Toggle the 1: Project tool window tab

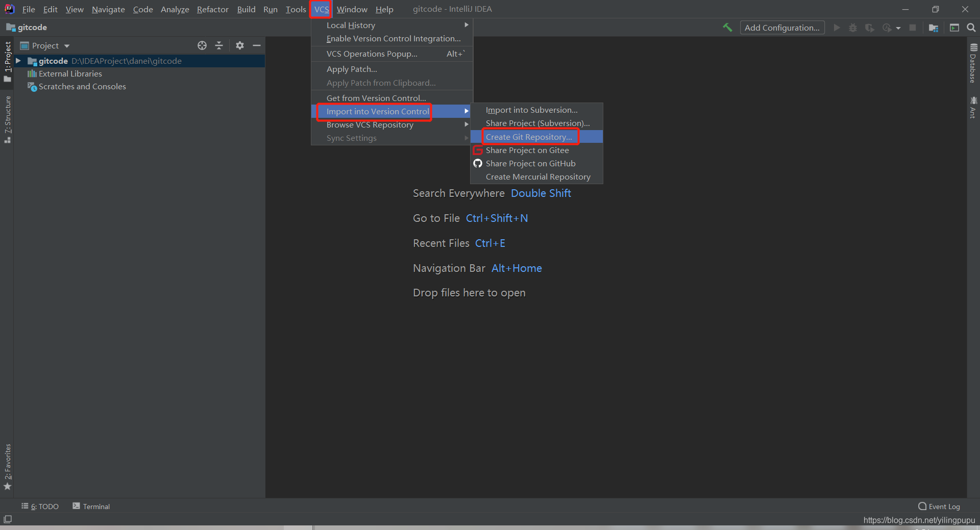pyautogui.click(x=8, y=62)
